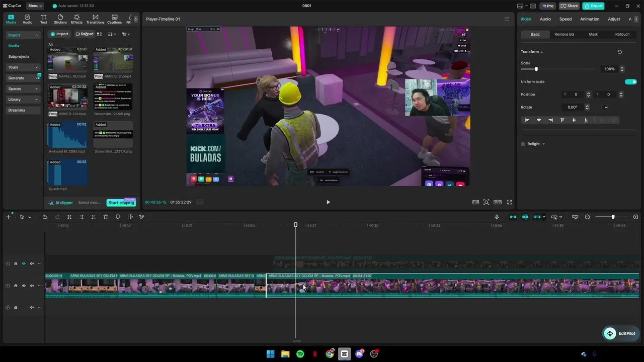The image size is (644, 362).
Task: Open the preview zoom scan icon
Action: (486, 202)
